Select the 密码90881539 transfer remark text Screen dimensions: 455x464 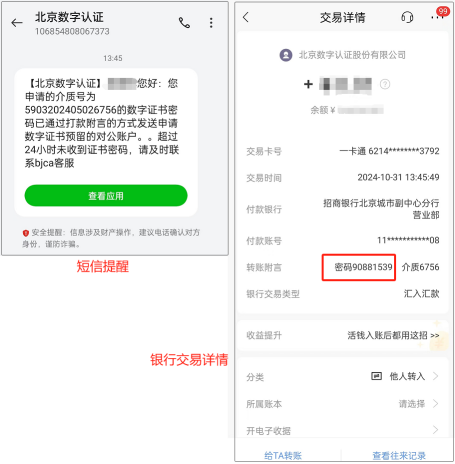pos(363,267)
